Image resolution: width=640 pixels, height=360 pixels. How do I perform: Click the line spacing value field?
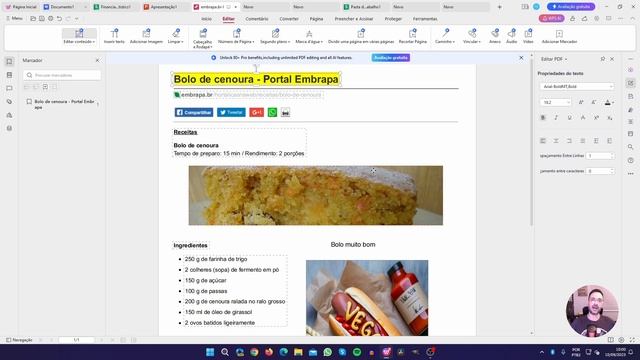[600, 156]
